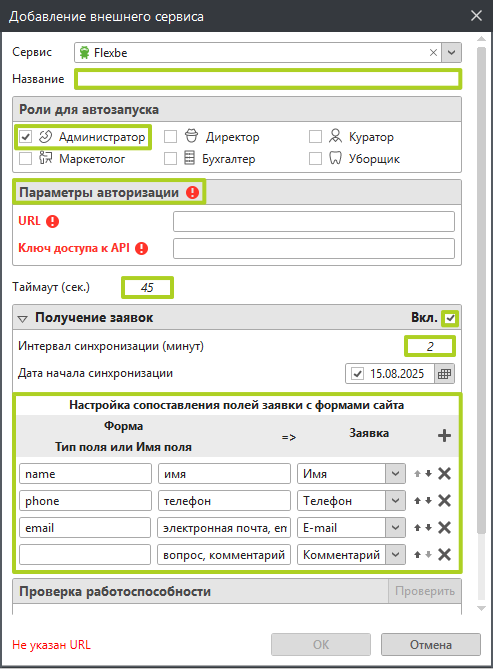Click the URL error warning icon
Image resolution: width=493 pixels, height=669 pixels.
[x=53, y=221]
